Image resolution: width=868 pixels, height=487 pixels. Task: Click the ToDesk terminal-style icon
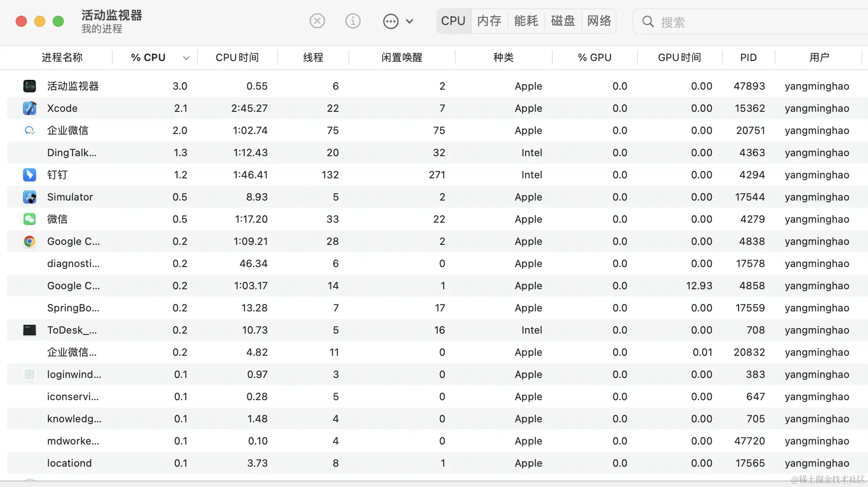tap(30, 330)
